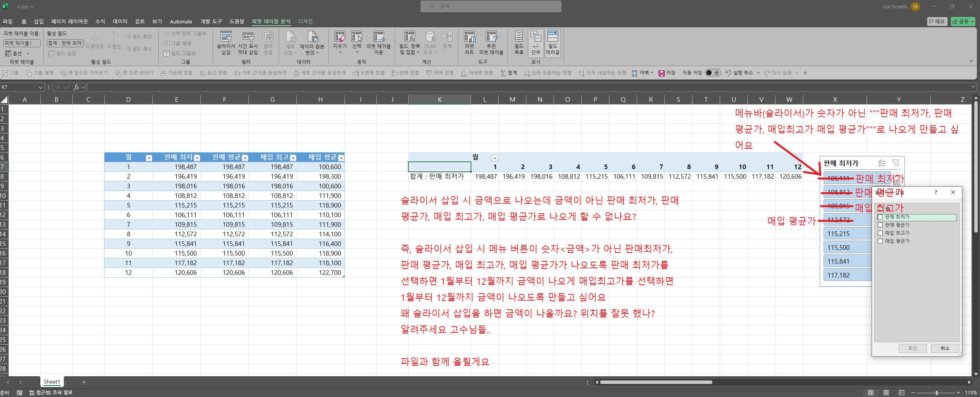980x397 pixels.
Task: Click the 시간 표시 막대 삽입 timeline icon
Action: pyautogui.click(x=248, y=43)
